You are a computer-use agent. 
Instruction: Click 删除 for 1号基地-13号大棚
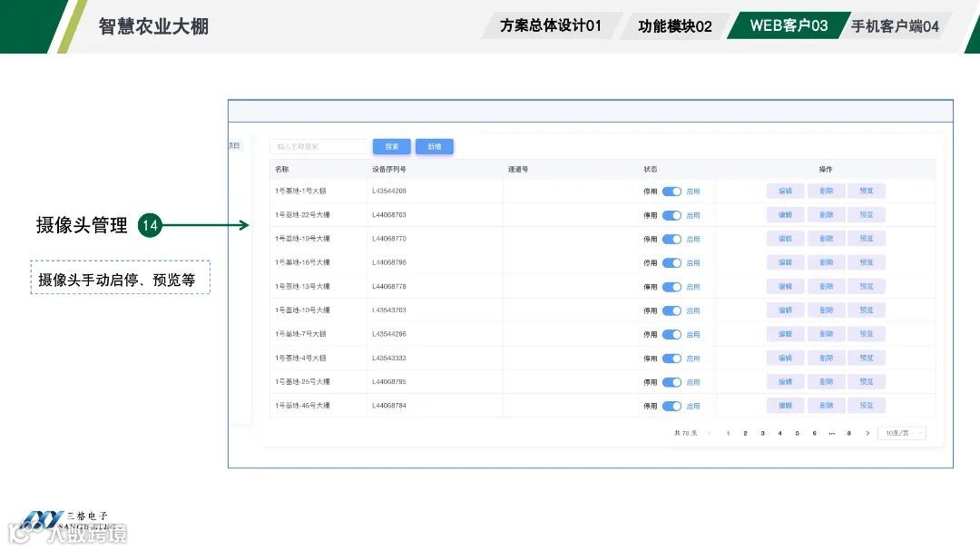coord(827,286)
